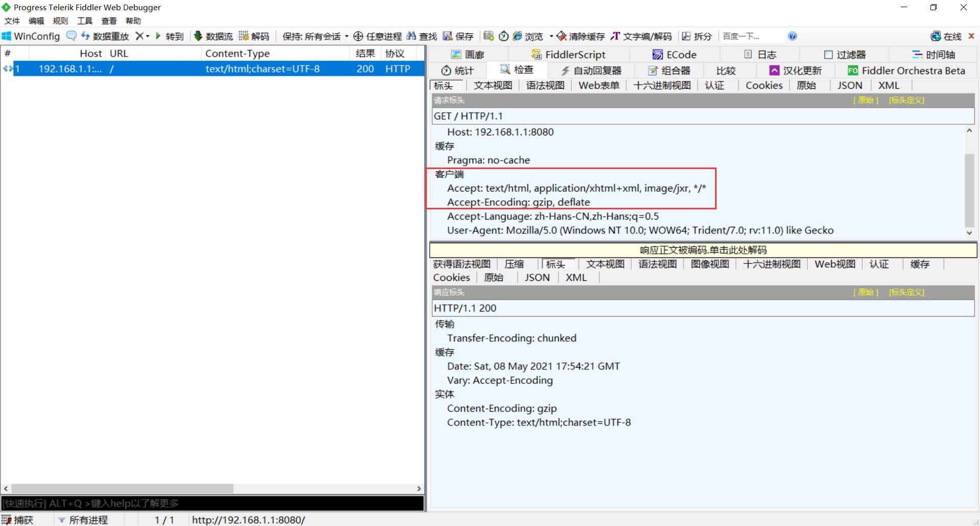Toggle 数据流 streaming mode
The height and width of the screenshot is (526, 980).
pyautogui.click(x=213, y=36)
